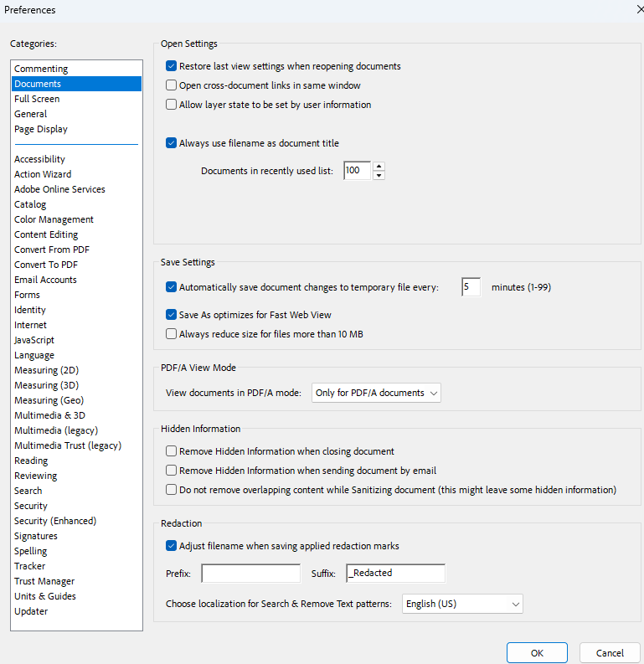
Task: Select the Search category
Action: coord(76,491)
